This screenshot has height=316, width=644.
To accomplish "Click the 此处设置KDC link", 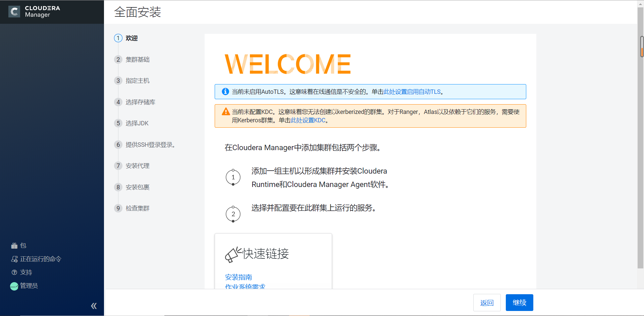I will [x=308, y=120].
